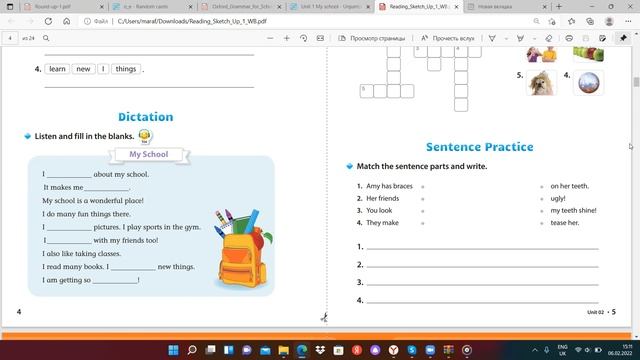Save the PDF document

pos(586,38)
